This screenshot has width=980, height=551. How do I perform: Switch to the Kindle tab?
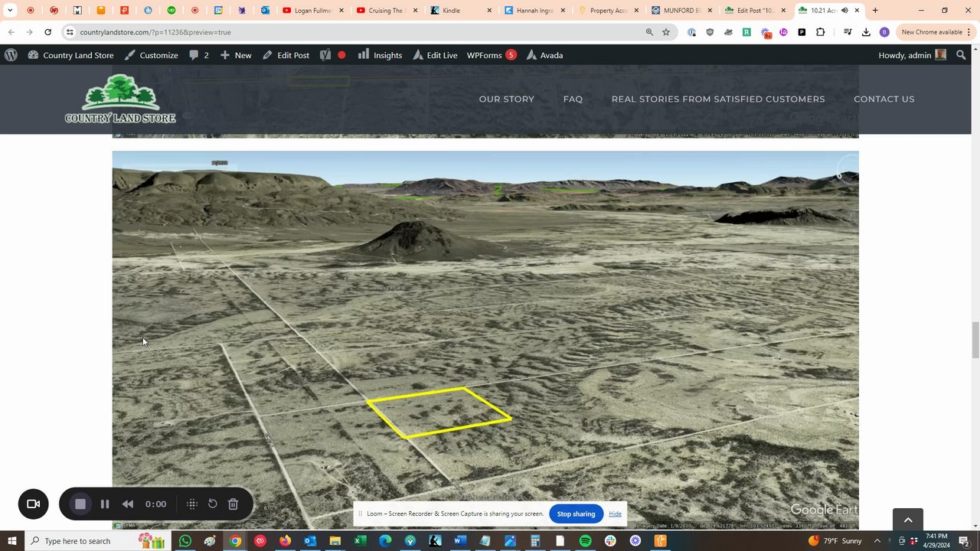[x=460, y=11]
